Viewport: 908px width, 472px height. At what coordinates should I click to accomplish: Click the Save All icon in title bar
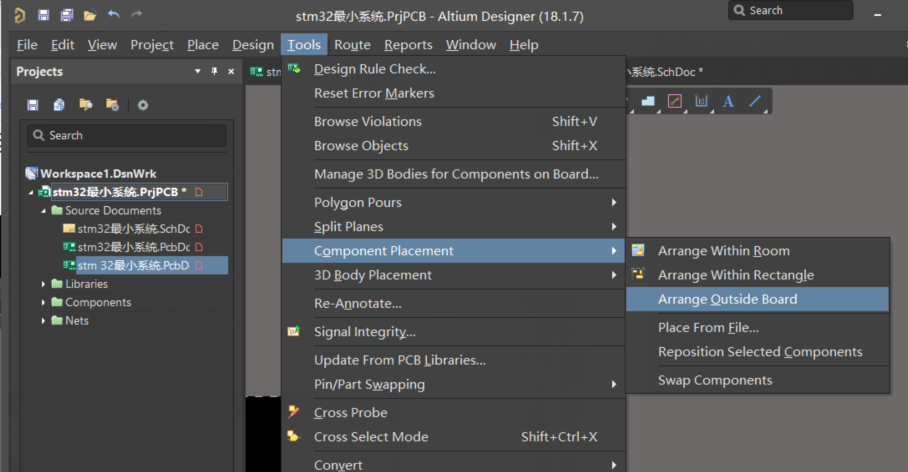point(67,15)
